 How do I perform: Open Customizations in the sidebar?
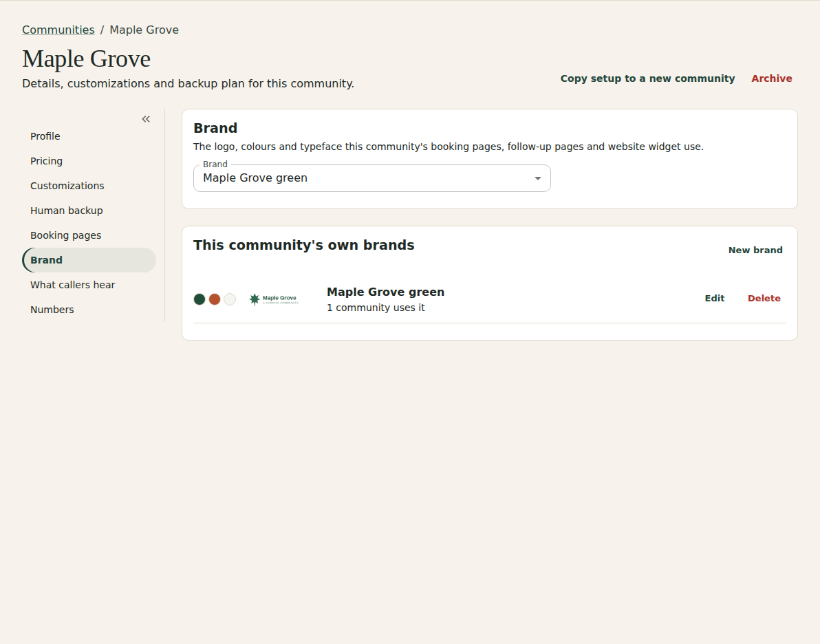pyautogui.click(x=89, y=186)
